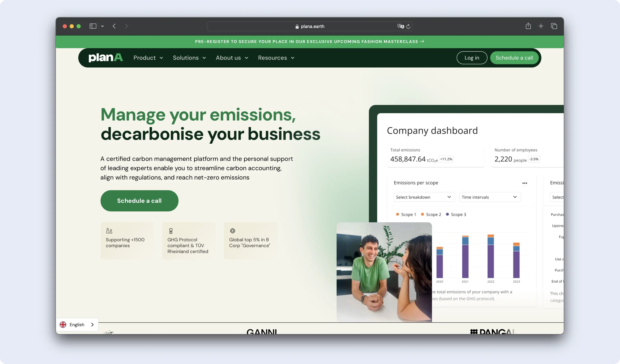Click the browser back arrow

[114, 26]
